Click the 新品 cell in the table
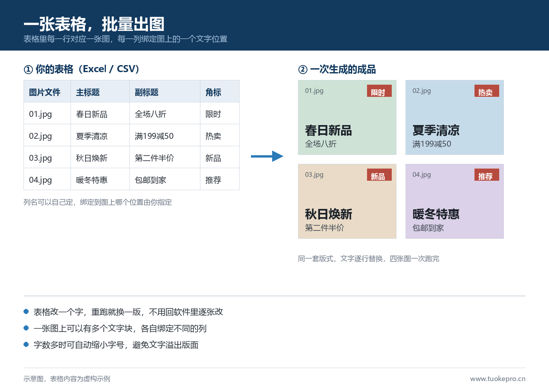Screen dimensions: 549x392 [x=220, y=157]
